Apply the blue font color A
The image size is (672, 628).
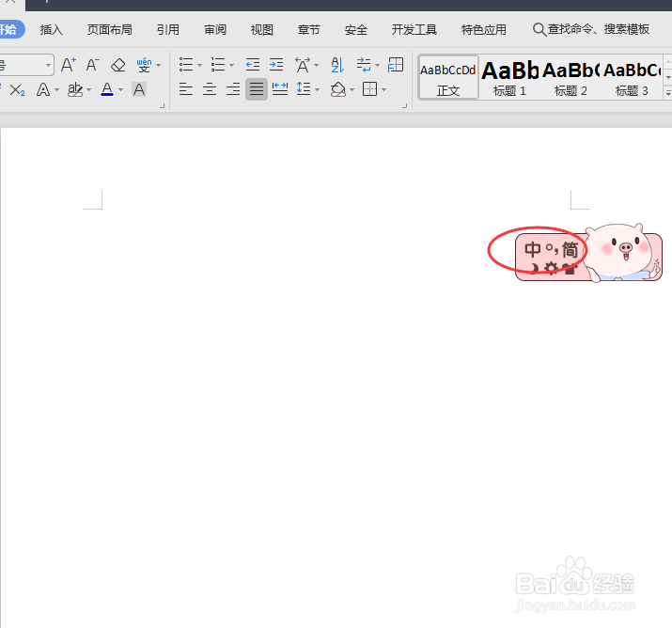tap(107, 89)
